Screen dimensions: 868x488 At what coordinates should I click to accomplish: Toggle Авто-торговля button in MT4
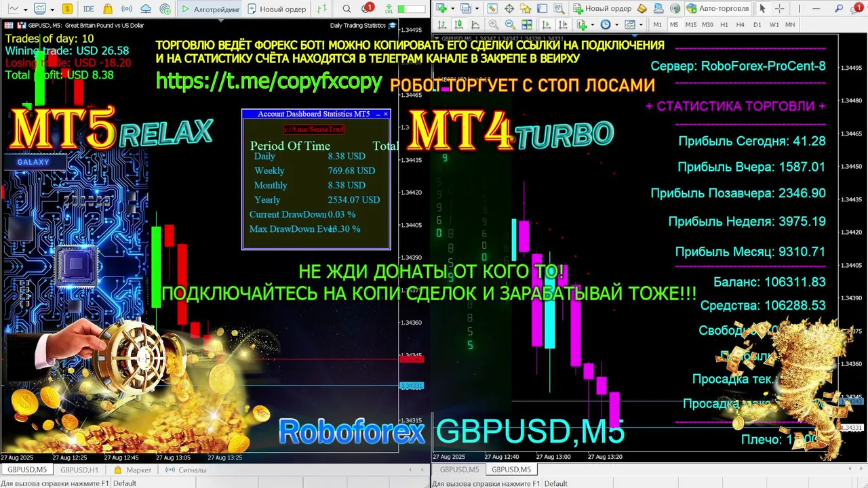[x=717, y=8]
